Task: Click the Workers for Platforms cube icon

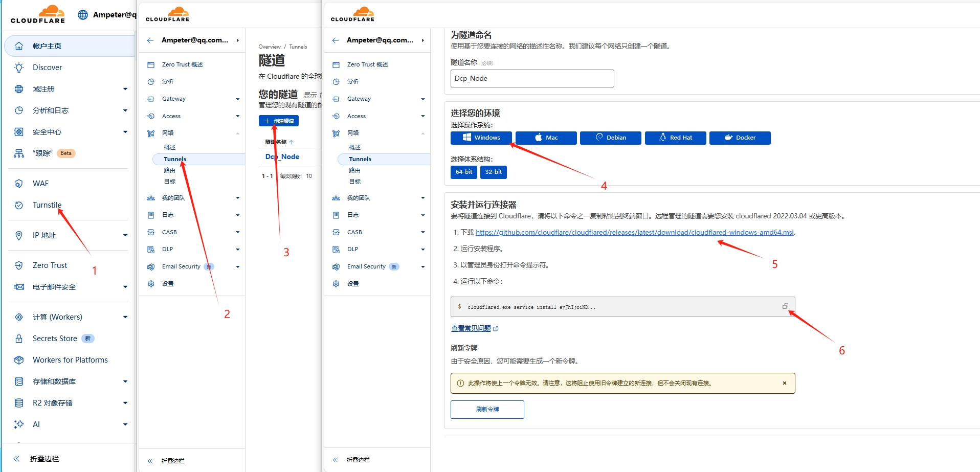Action: point(19,360)
